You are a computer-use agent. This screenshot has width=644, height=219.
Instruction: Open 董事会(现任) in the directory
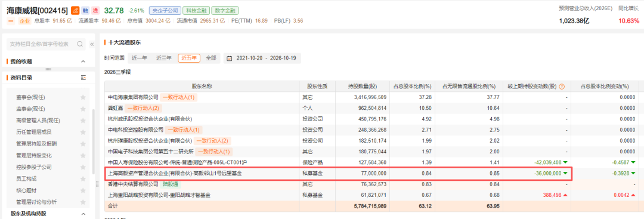tap(30, 97)
